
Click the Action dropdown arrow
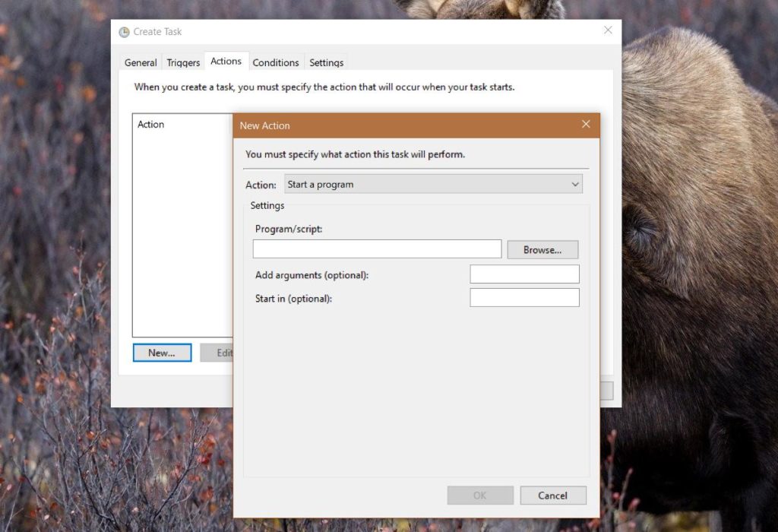coord(575,184)
